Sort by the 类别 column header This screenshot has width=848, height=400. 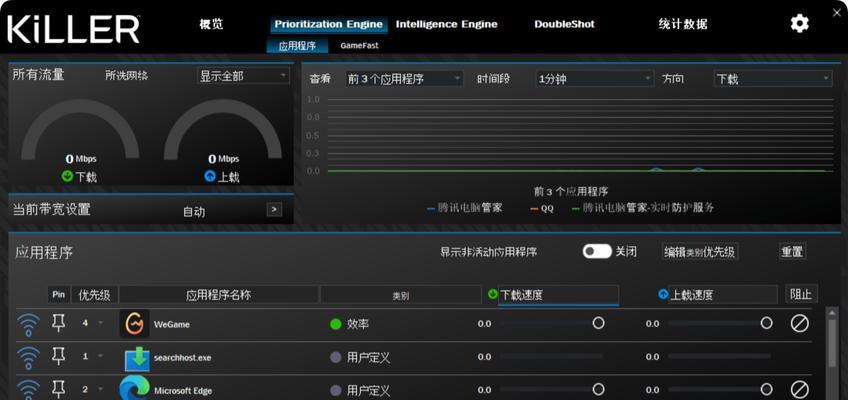pos(401,296)
